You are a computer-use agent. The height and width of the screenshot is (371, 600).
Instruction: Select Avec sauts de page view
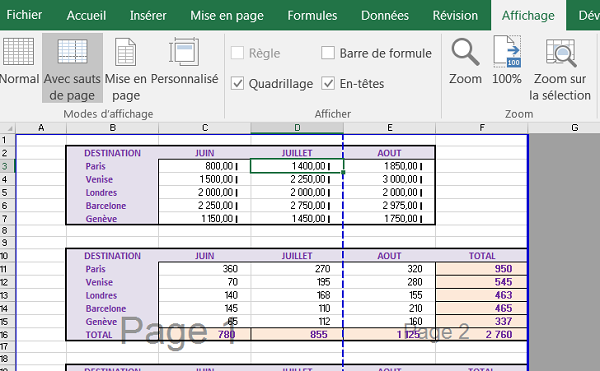point(72,68)
